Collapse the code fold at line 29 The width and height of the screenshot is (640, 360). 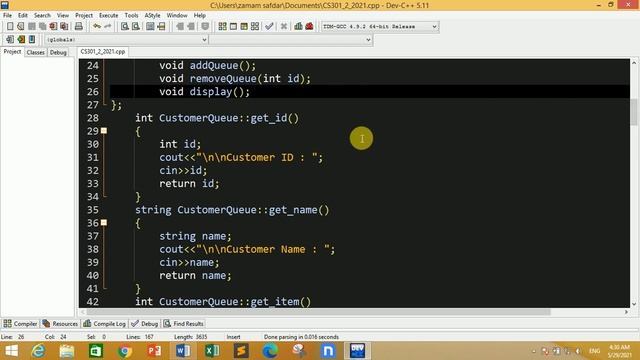[x=104, y=131]
